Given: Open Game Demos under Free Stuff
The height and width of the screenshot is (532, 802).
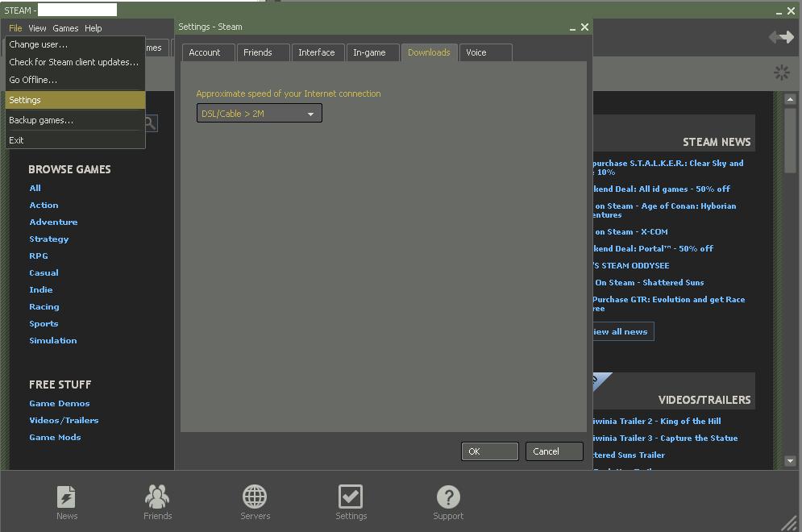Looking at the screenshot, I should tap(60, 403).
